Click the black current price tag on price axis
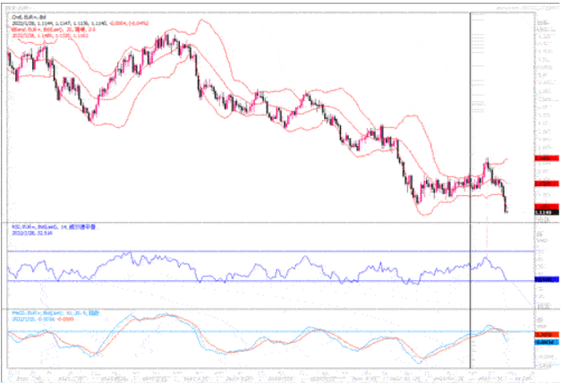The height and width of the screenshot is (392, 562). [x=544, y=213]
